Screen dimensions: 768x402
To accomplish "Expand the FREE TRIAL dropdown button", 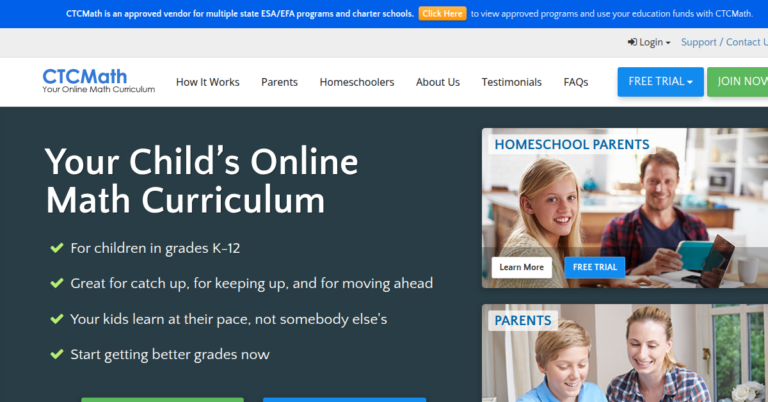I will 660,82.
